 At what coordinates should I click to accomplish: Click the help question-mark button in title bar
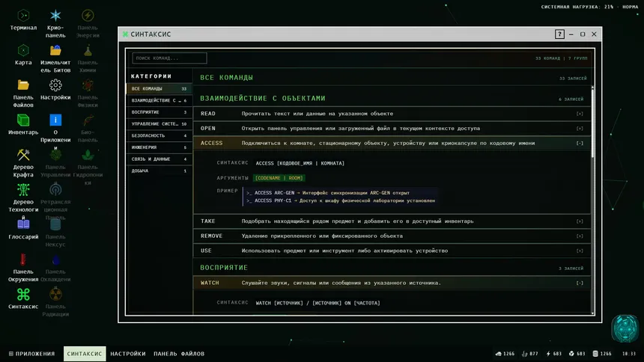[559, 34]
